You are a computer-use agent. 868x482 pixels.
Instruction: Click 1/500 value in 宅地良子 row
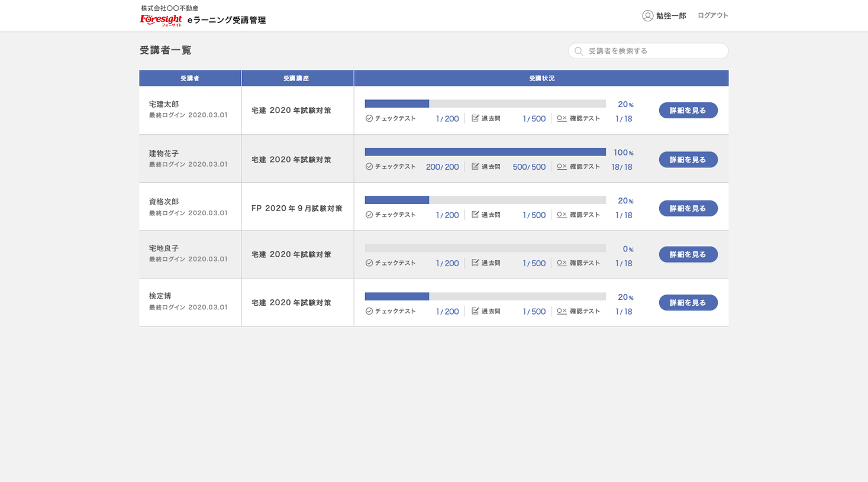coord(534,264)
